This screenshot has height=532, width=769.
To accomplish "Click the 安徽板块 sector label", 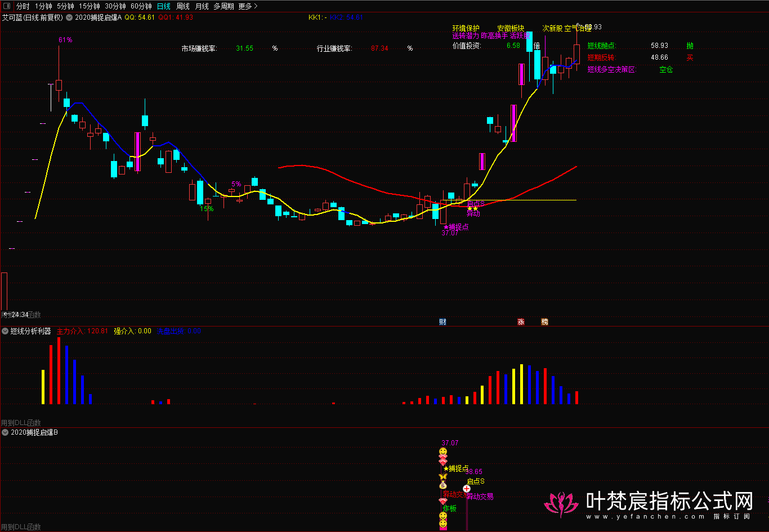I will point(510,28).
